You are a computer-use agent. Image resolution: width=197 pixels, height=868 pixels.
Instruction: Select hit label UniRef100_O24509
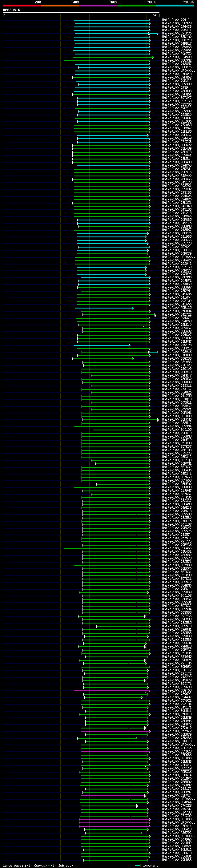[x=177, y=57]
